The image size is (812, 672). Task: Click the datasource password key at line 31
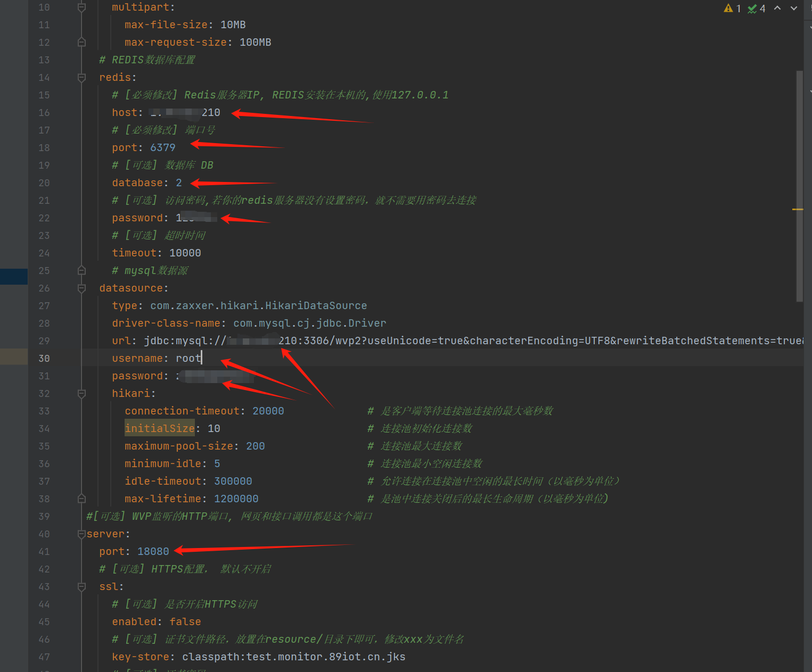(x=137, y=376)
